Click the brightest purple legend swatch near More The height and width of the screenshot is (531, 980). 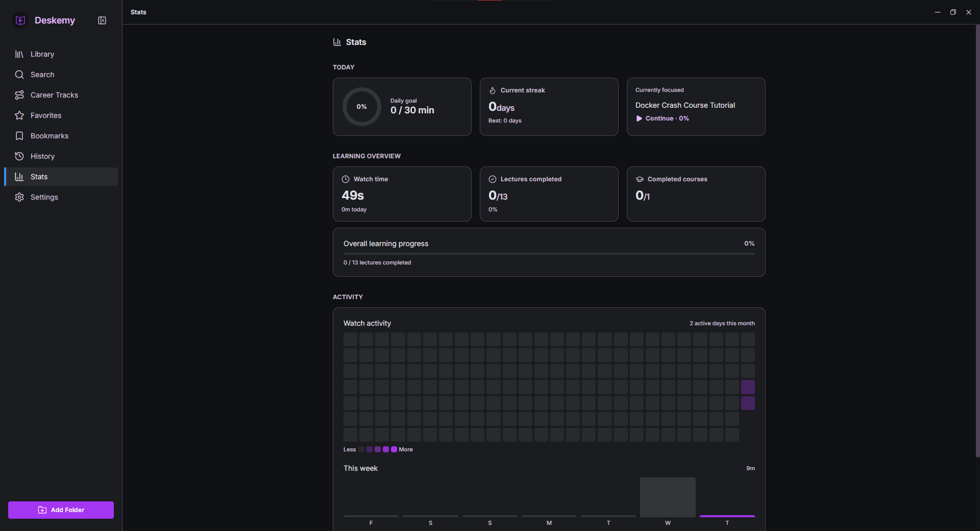coord(394,449)
